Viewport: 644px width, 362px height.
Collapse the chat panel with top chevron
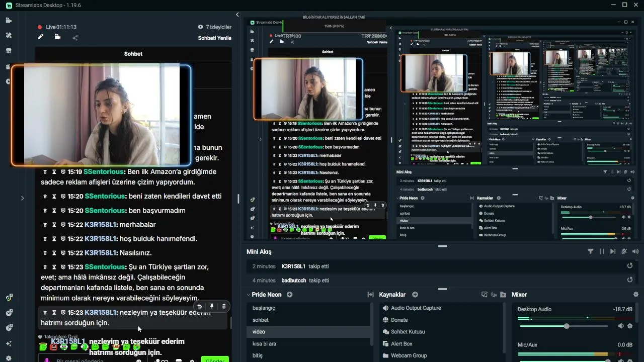pyautogui.click(x=237, y=15)
